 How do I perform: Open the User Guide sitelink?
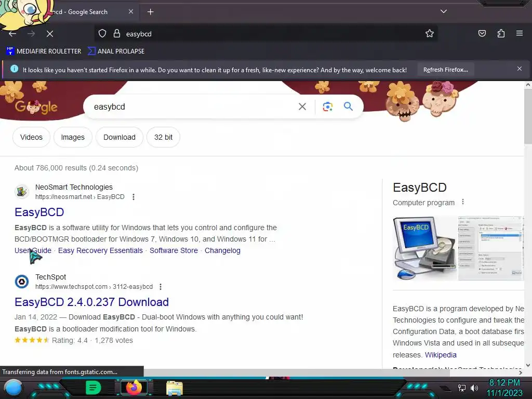[x=33, y=250]
